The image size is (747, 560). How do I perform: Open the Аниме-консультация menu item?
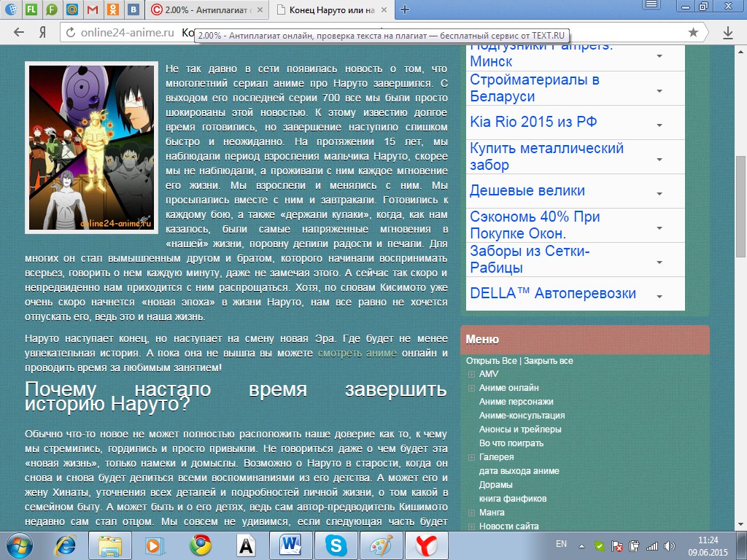click(x=522, y=415)
